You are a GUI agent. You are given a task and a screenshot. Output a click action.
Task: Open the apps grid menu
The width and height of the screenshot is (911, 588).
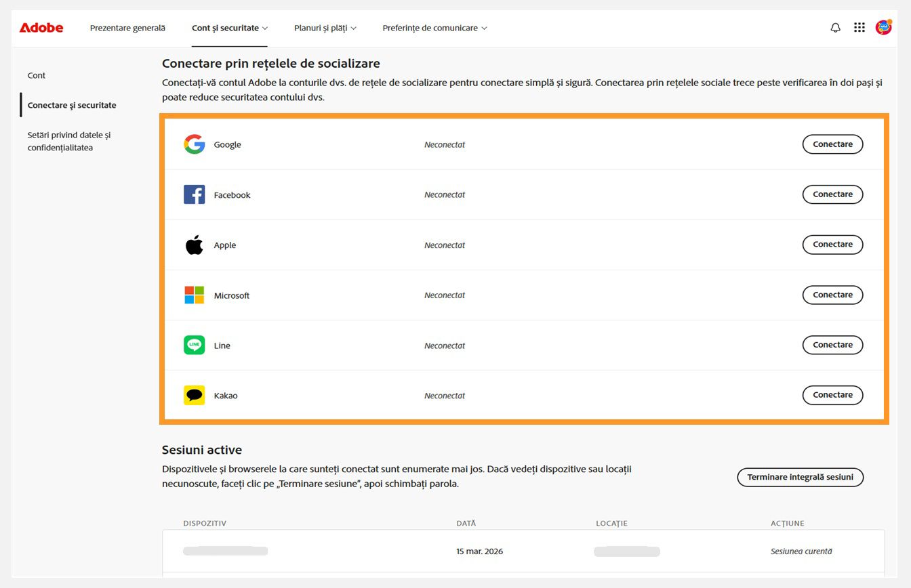coord(859,28)
